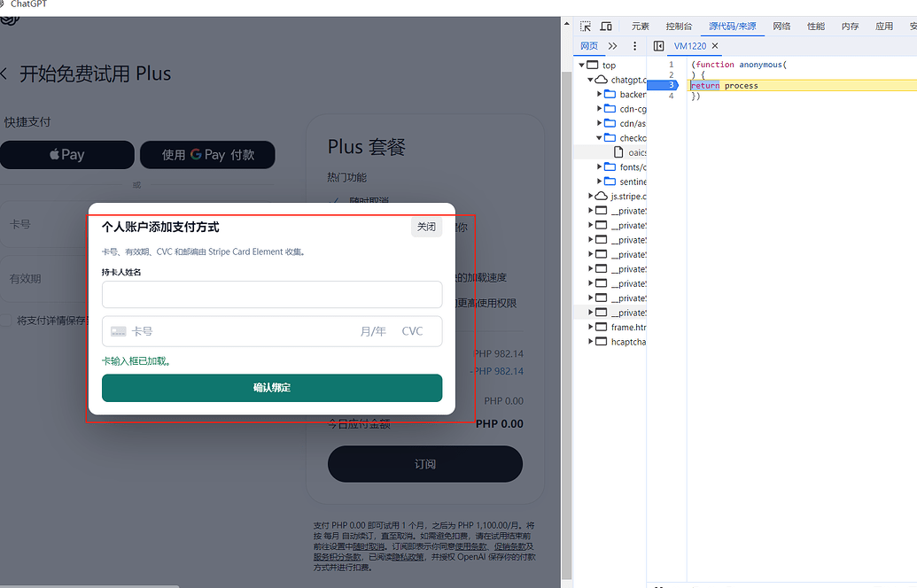Open the 随时取消 link in the footer text
Image resolution: width=917 pixels, height=588 pixels.
tap(369, 546)
